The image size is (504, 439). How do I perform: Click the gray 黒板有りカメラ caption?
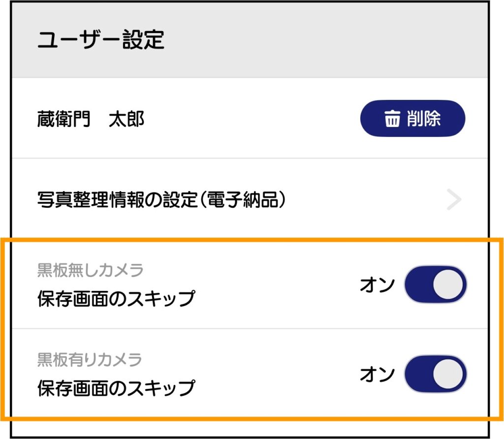90,360
